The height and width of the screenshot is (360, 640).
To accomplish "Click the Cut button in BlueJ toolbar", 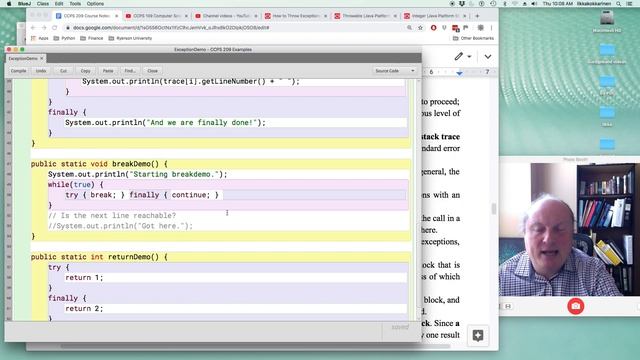I will [x=63, y=71].
